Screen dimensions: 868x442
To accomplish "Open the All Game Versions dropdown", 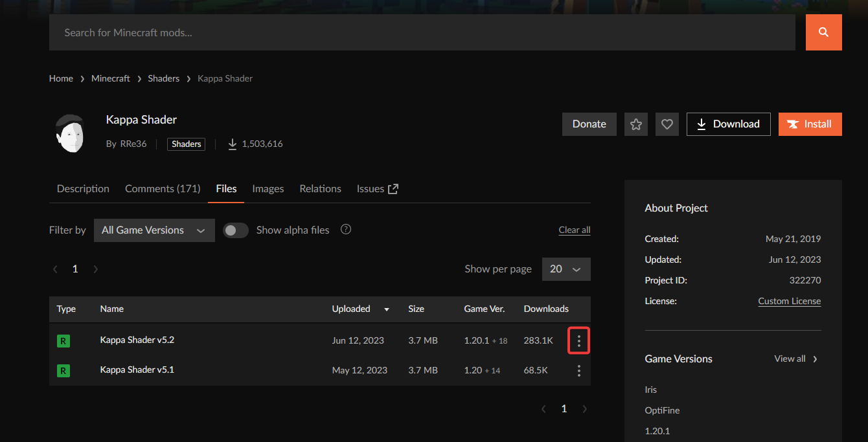I will click(x=154, y=230).
